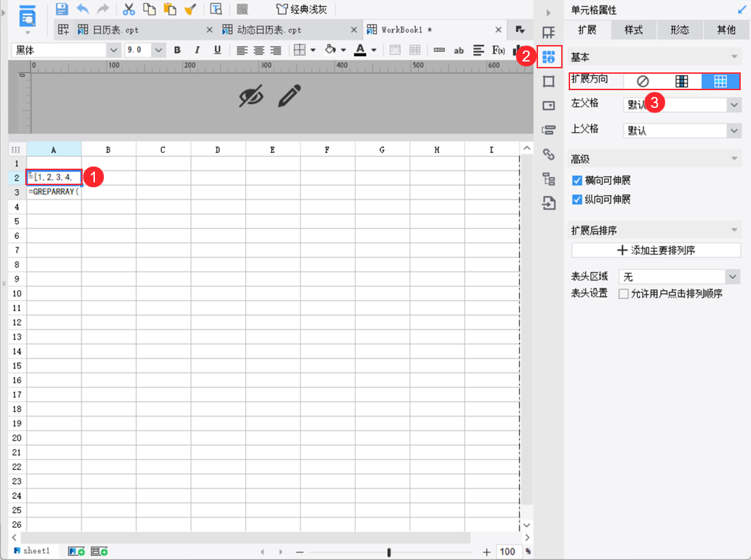Click the Save icon in top toolbar

[x=61, y=9]
